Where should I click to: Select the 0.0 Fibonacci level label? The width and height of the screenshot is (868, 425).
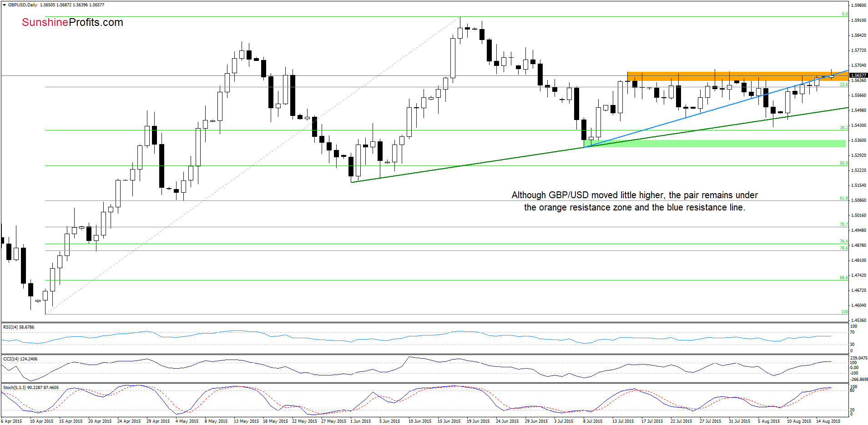click(x=844, y=14)
